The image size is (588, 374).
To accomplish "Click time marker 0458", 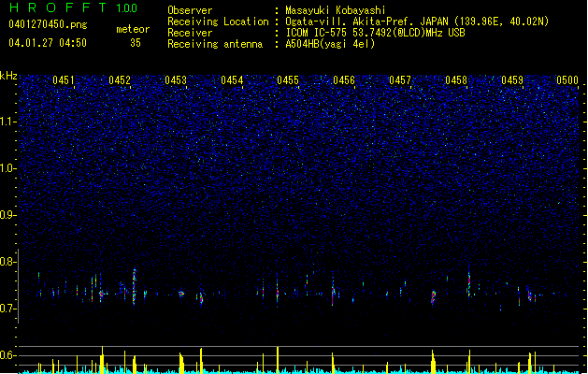I will point(456,80).
